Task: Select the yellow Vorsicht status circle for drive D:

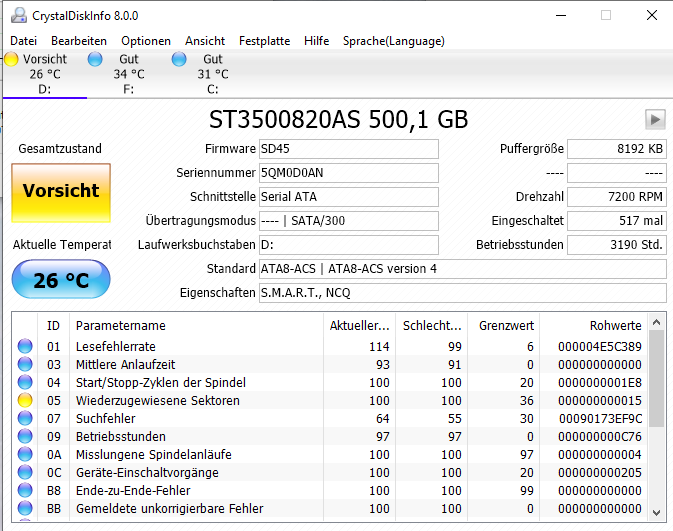Action: (x=11, y=59)
